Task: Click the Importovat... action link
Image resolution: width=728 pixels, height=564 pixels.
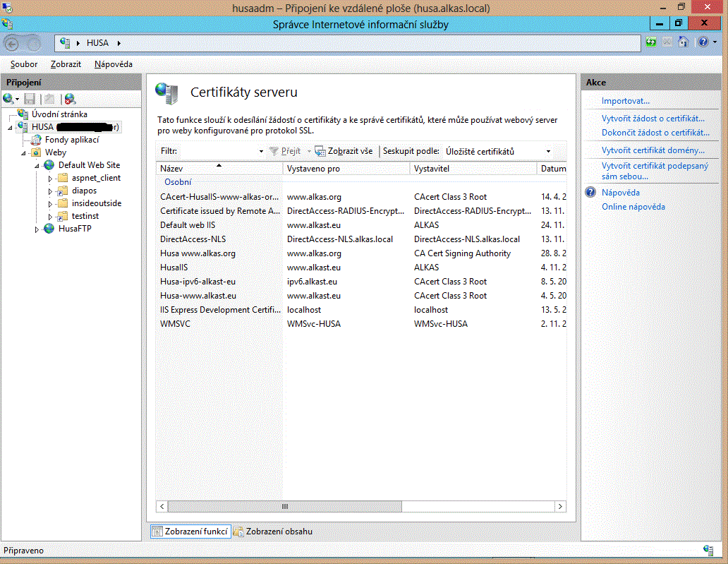Action: (x=625, y=101)
